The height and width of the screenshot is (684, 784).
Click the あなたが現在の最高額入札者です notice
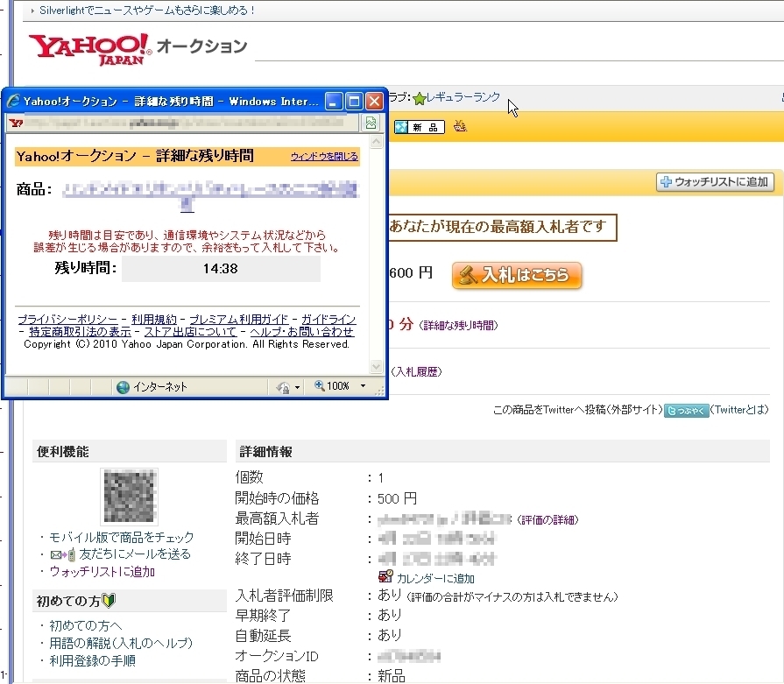(x=501, y=228)
